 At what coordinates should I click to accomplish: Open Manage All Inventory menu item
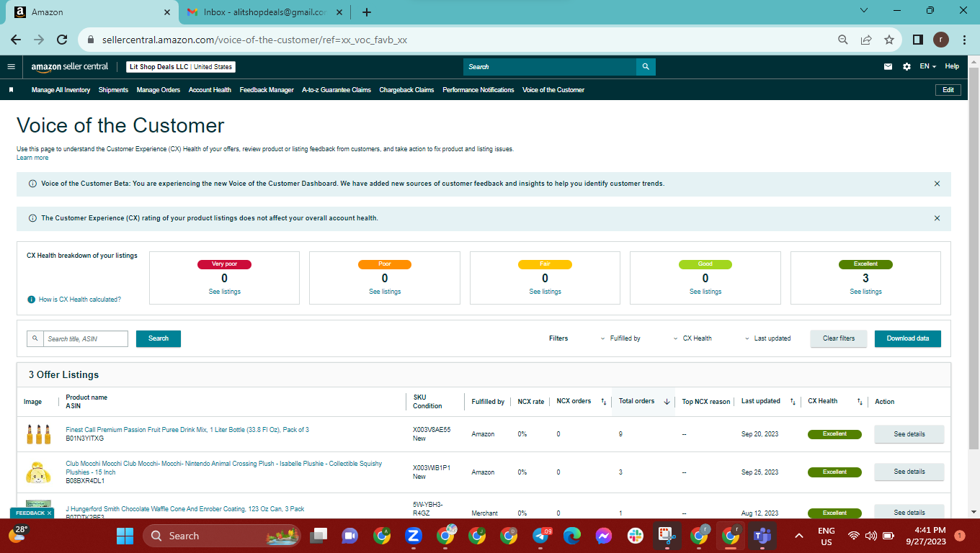point(61,90)
